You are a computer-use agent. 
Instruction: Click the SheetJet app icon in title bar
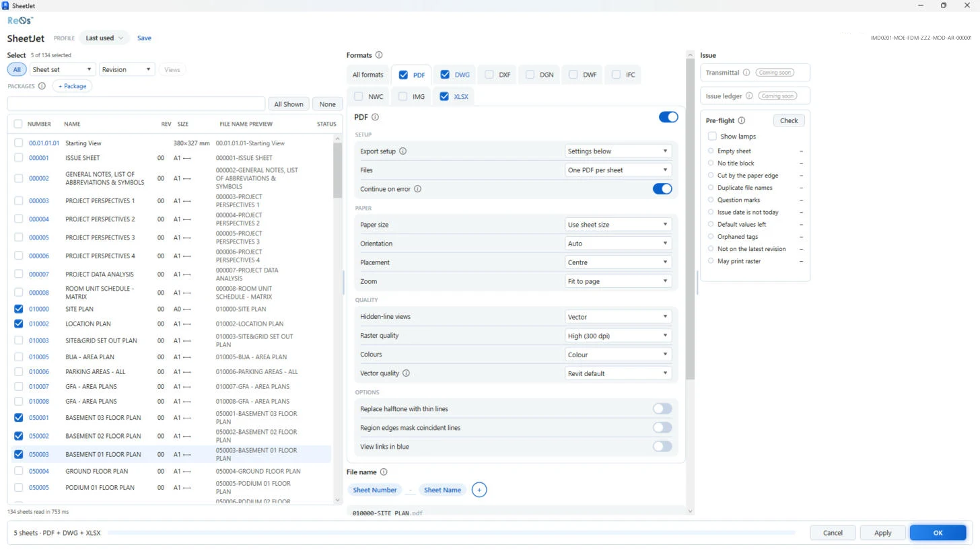(6, 5)
